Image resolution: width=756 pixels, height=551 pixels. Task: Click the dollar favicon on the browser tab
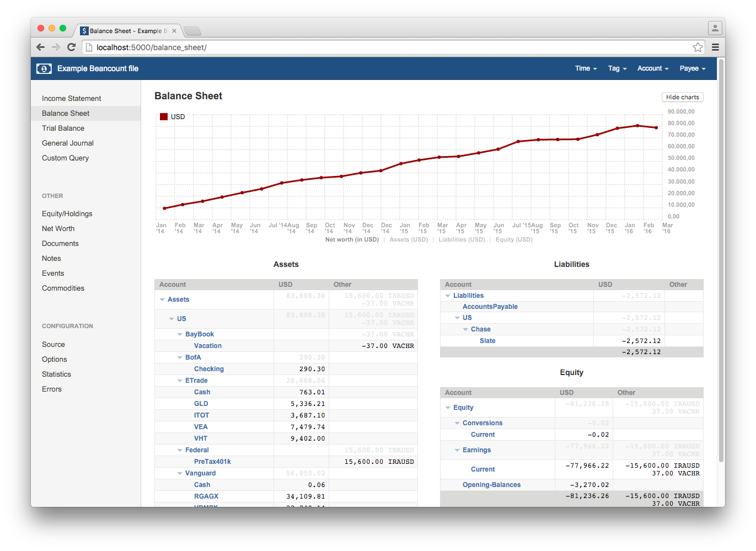[84, 30]
